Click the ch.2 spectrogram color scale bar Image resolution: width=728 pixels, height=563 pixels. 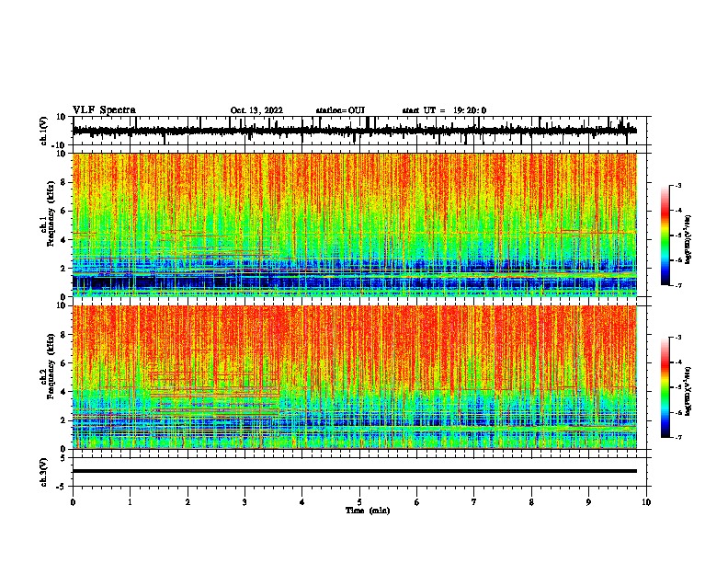[665, 387]
